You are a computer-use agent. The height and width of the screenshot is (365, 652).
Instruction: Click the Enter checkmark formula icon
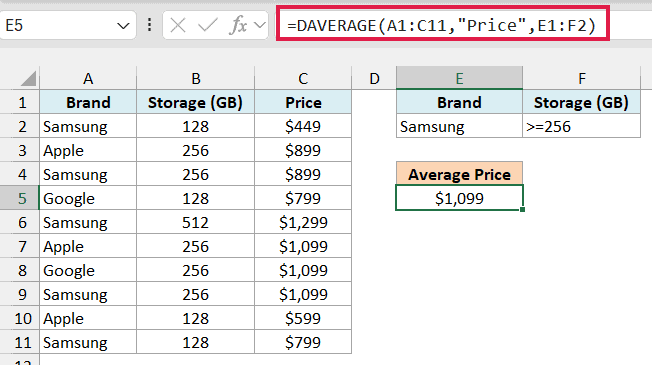tap(208, 25)
